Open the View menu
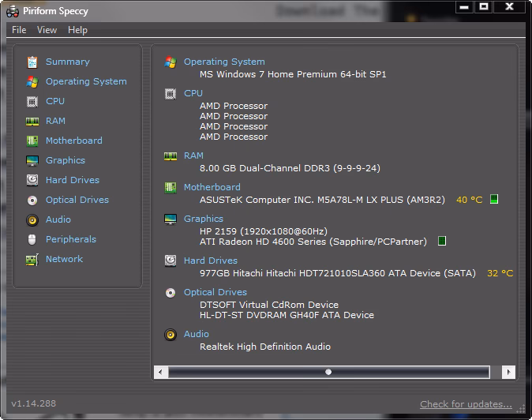This screenshot has width=532, height=420. (x=47, y=30)
